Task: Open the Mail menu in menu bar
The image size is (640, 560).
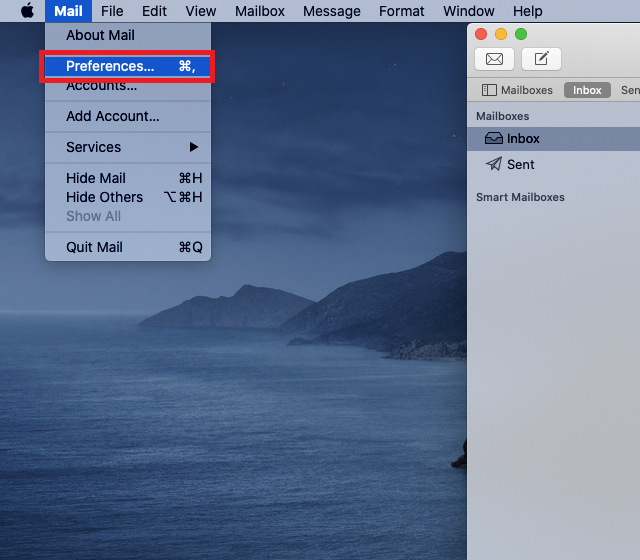Action: (x=68, y=11)
